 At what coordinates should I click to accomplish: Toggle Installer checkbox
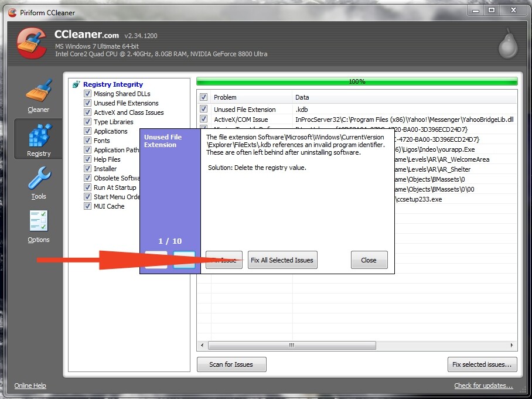click(87, 169)
